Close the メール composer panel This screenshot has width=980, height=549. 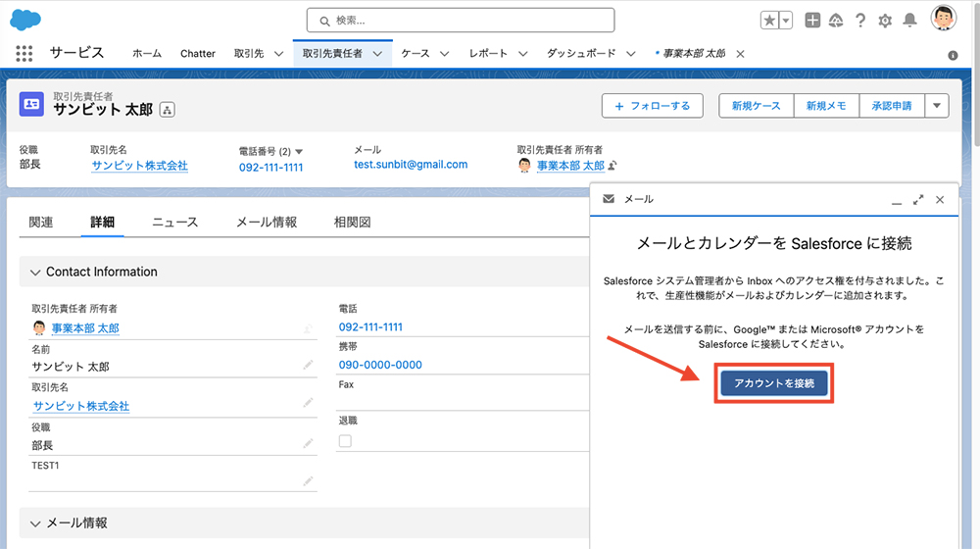pyautogui.click(x=940, y=200)
